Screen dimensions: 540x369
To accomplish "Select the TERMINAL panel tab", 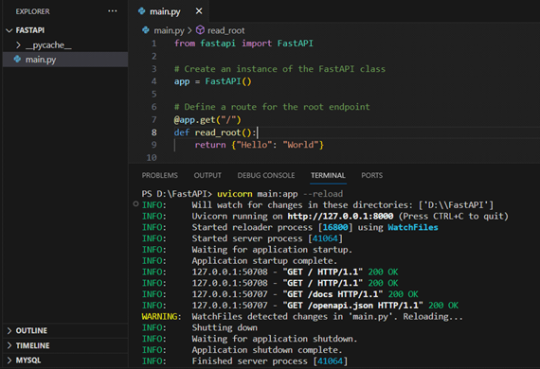I will click(328, 175).
